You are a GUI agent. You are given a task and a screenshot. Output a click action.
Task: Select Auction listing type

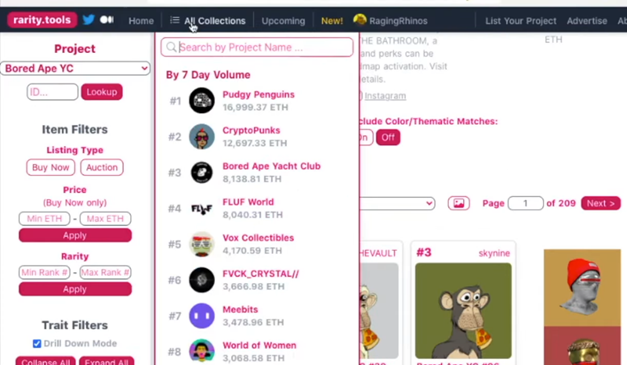(x=102, y=167)
